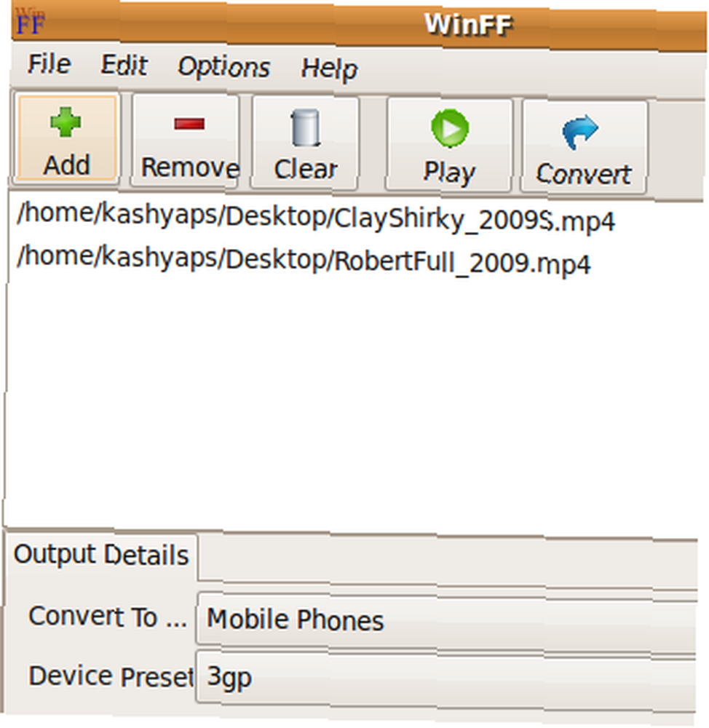Click the blue arrow Convert icon
Screen dimensions: 709x728
point(580,132)
